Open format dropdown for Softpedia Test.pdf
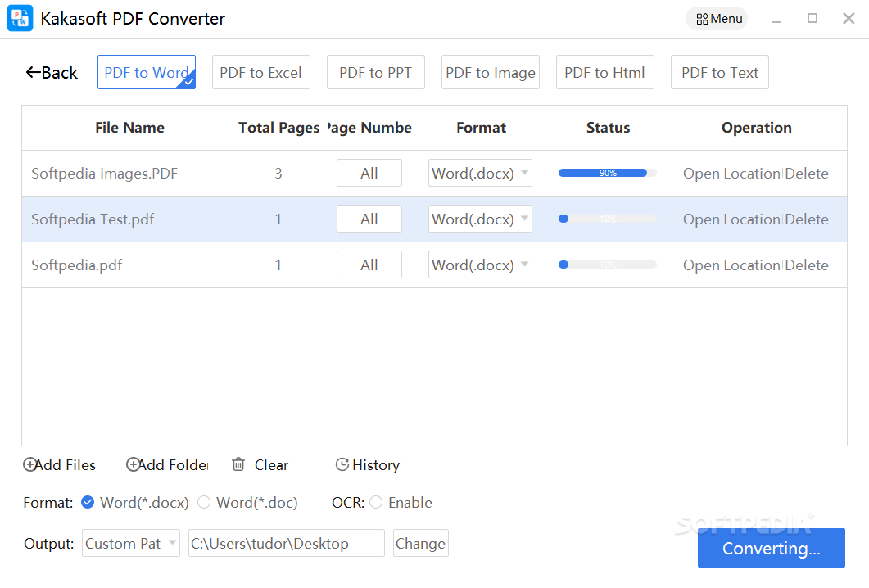 coord(480,219)
